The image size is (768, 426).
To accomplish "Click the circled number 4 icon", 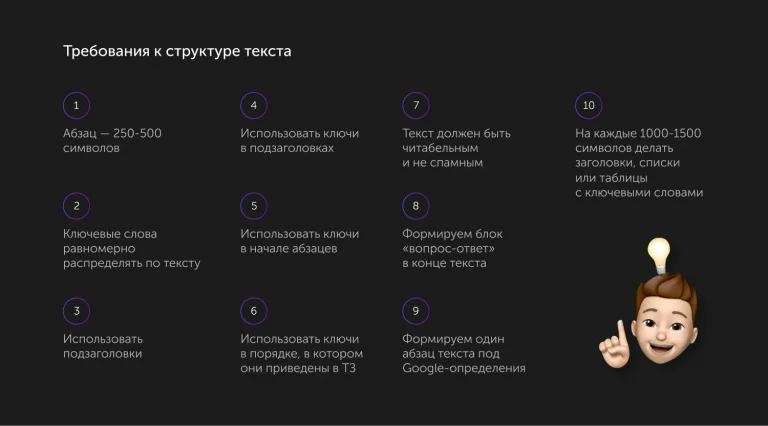I will point(254,105).
